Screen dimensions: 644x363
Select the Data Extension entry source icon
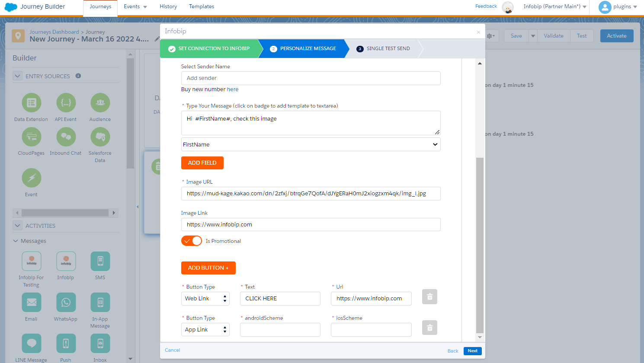[32, 103]
